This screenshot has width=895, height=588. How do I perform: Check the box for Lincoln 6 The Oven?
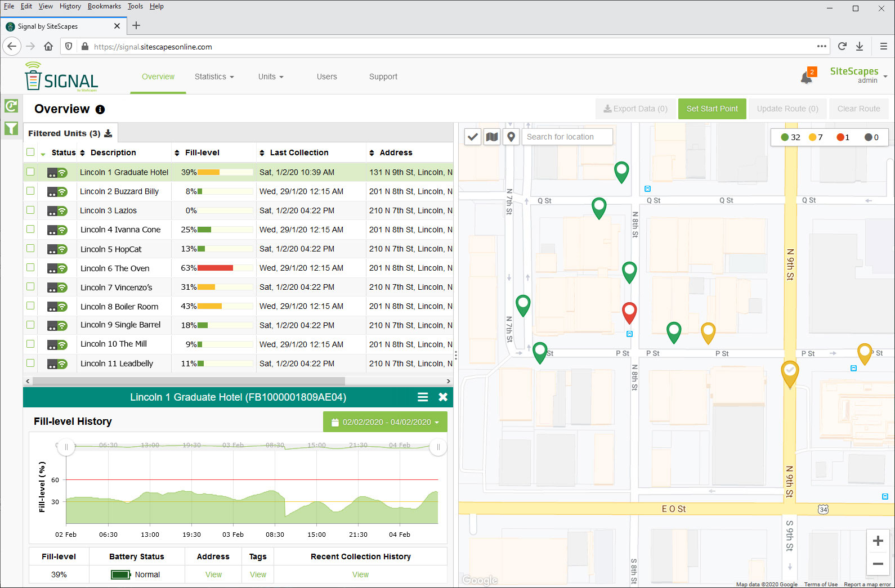30,268
